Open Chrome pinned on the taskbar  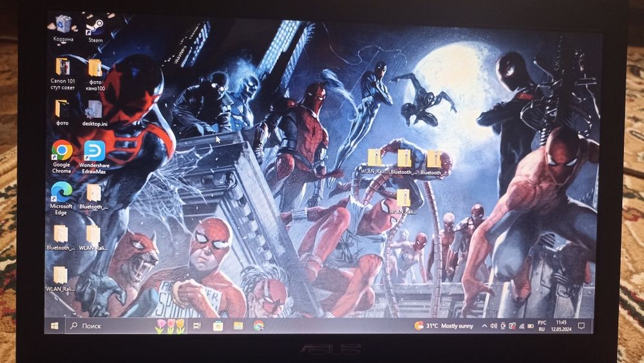pyautogui.click(x=258, y=326)
